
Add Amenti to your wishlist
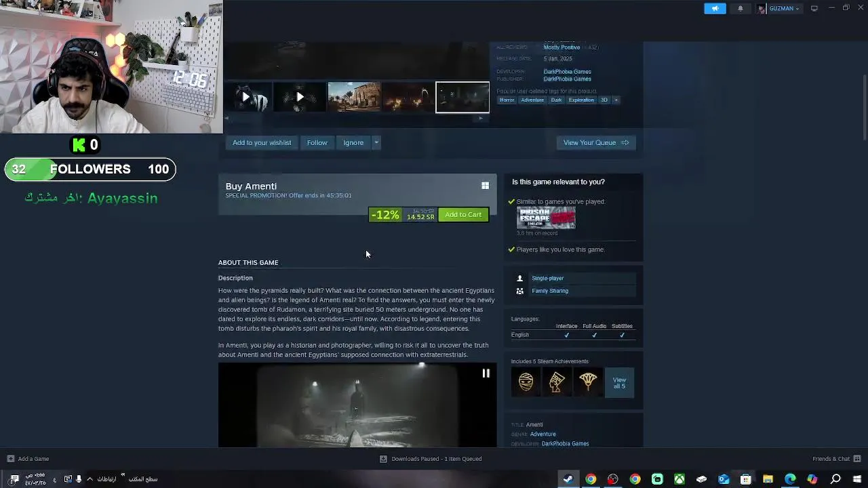(x=262, y=142)
